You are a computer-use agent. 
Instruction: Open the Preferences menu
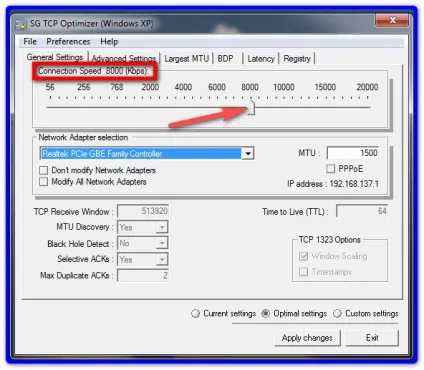pos(68,42)
